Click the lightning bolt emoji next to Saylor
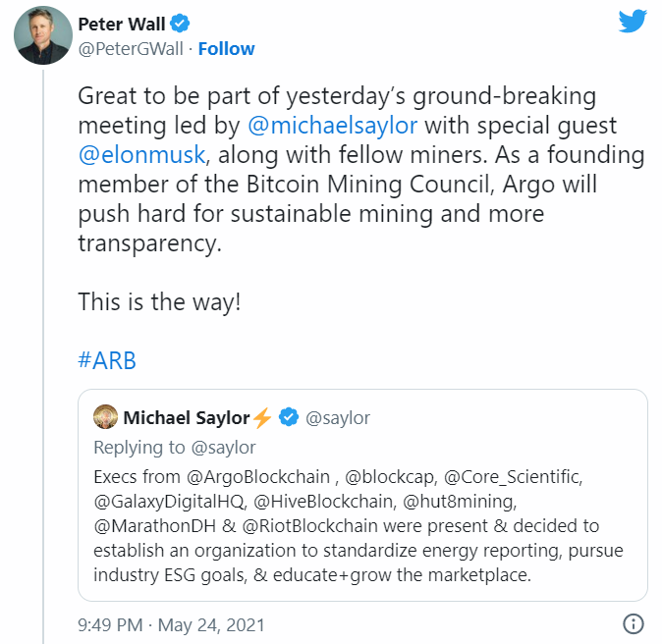Image resolution: width=662 pixels, height=644 pixels. point(262,418)
